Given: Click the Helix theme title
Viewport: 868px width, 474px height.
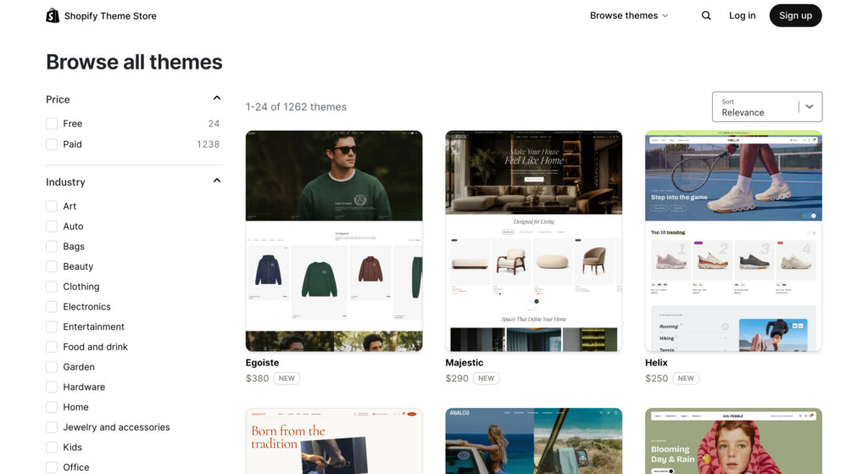Looking at the screenshot, I should (657, 362).
